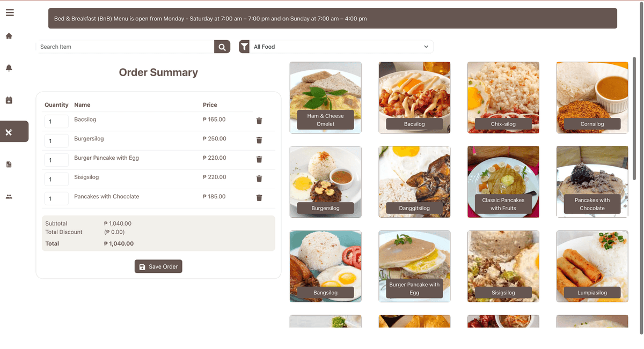The image size is (644, 349).
Task: Choose the Lumpiasilog menu item
Action: [x=592, y=266]
